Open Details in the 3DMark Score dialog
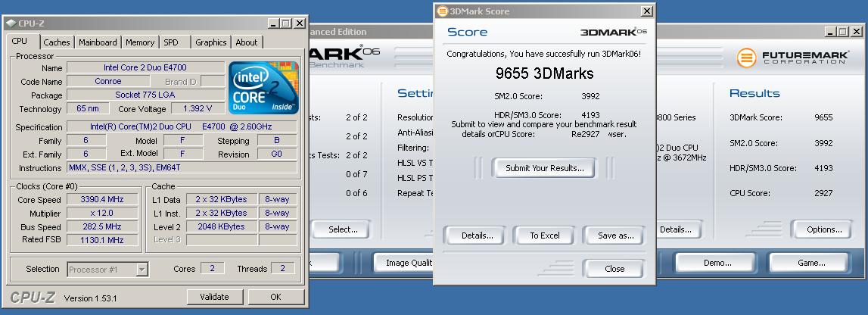The height and width of the screenshot is (315, 868). click(x=477, y=235)
